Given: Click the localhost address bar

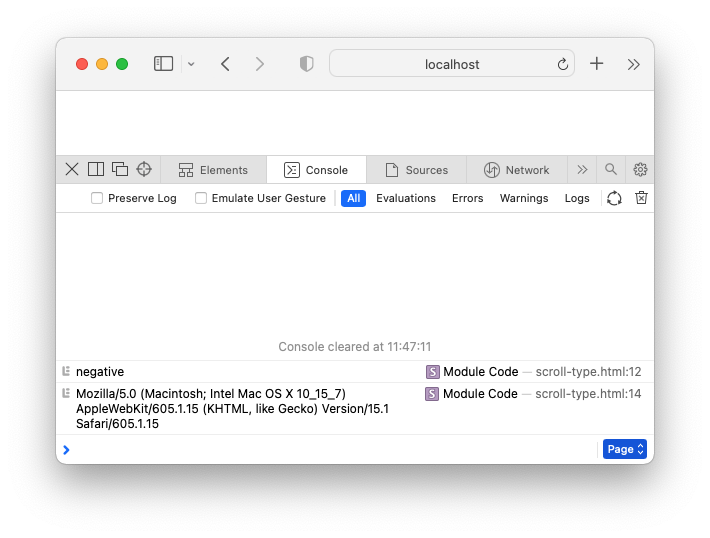Looking at the screenshot, I should [451, 64].
